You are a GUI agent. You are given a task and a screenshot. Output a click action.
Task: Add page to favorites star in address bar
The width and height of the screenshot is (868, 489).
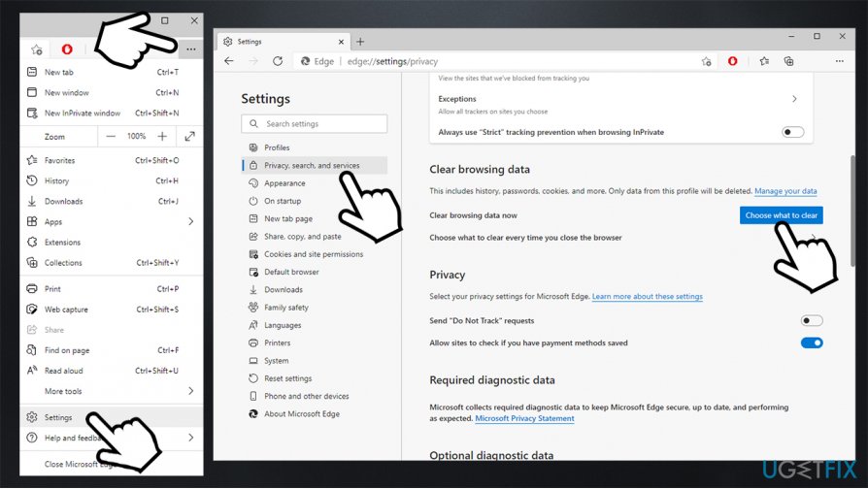click(x=707, y=61)
